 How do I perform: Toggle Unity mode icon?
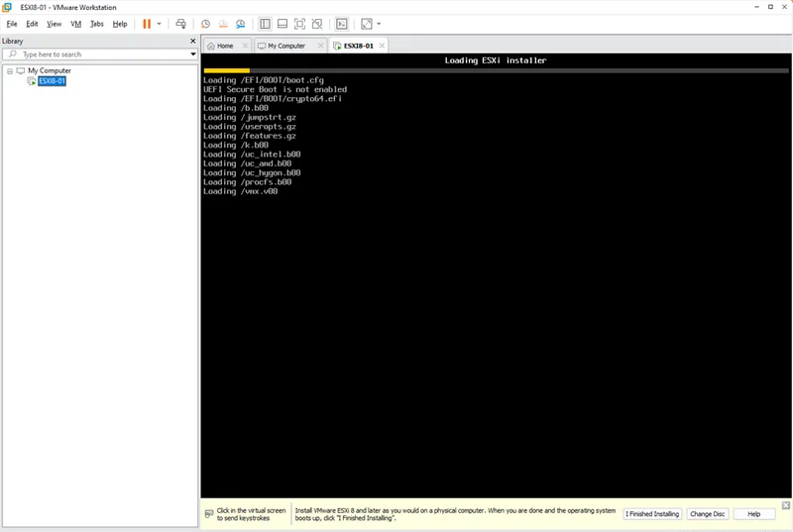[316, 24]
